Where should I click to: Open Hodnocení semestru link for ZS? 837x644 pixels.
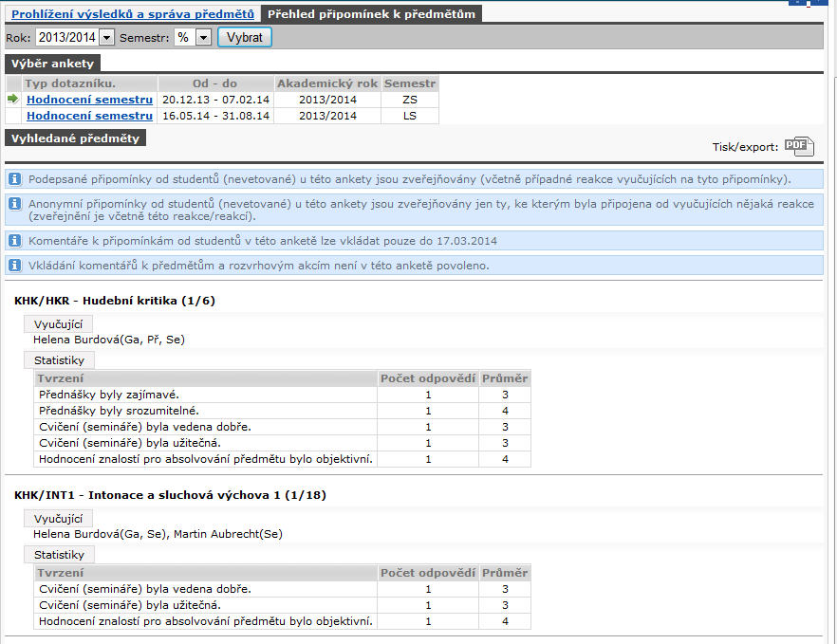coord(89,100)
